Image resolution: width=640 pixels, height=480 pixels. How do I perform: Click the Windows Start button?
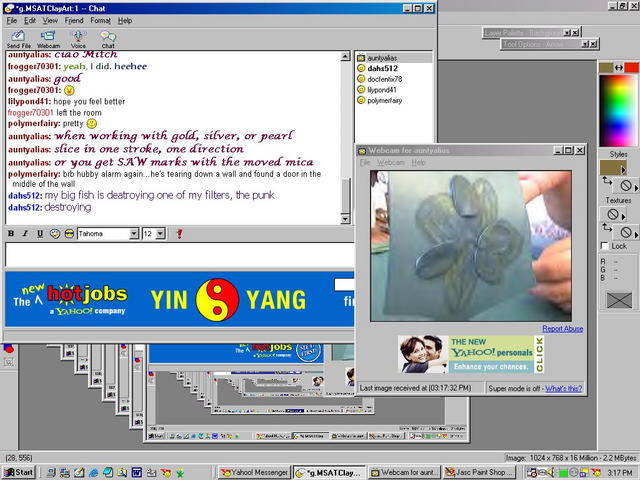point(19,472)
